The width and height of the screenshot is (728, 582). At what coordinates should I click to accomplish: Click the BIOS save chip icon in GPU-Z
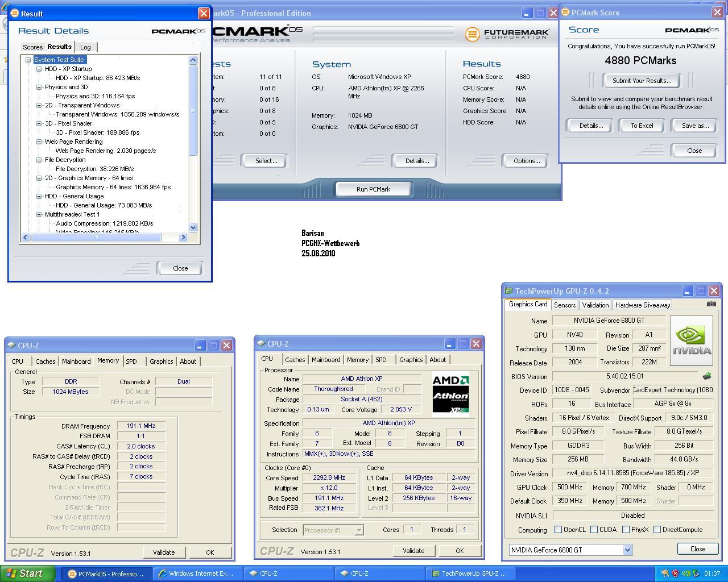pyautogui.click(x=706, y=376)
